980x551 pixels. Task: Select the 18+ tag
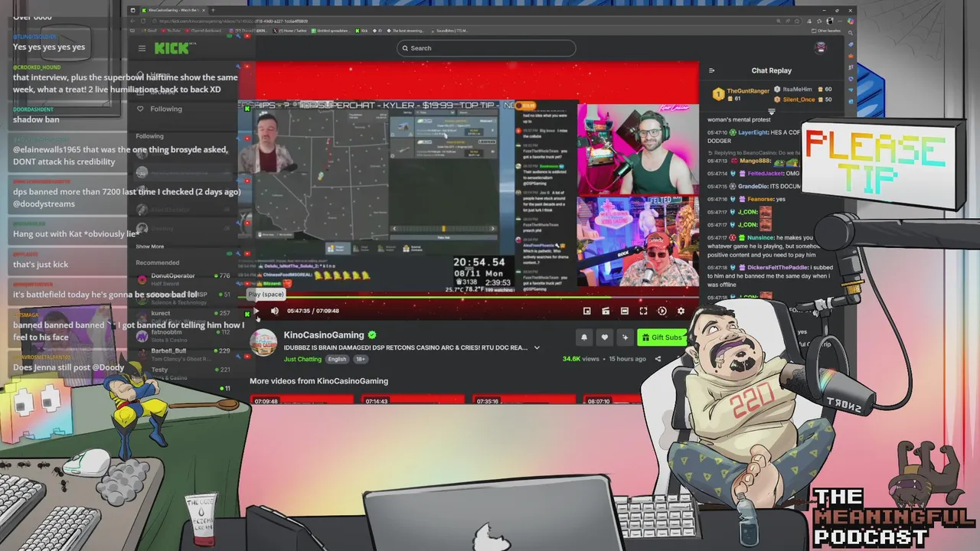(x=360, y=359)
